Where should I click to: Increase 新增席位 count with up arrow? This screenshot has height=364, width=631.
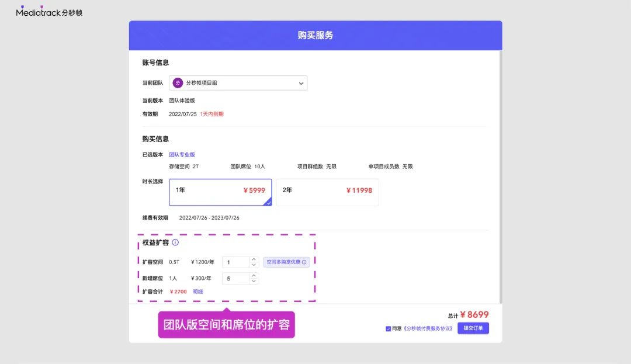pyautogui.click(x=254, y=276)
